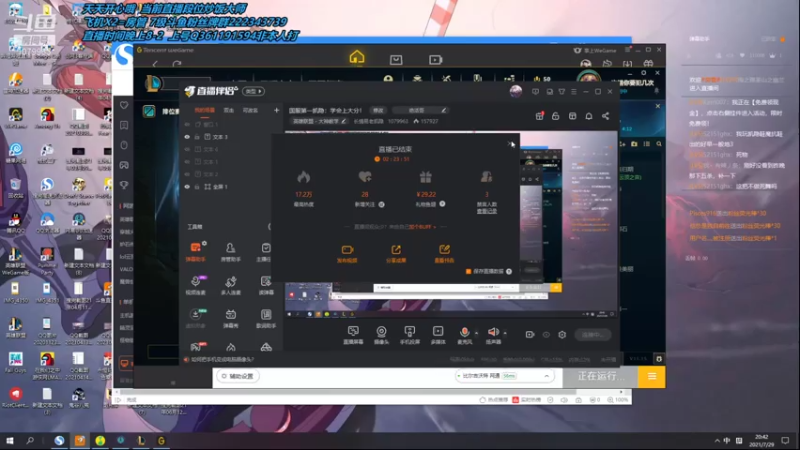Click the trophy icon in WeGame sidebar

pyautogui.click(x=124, y=185)
